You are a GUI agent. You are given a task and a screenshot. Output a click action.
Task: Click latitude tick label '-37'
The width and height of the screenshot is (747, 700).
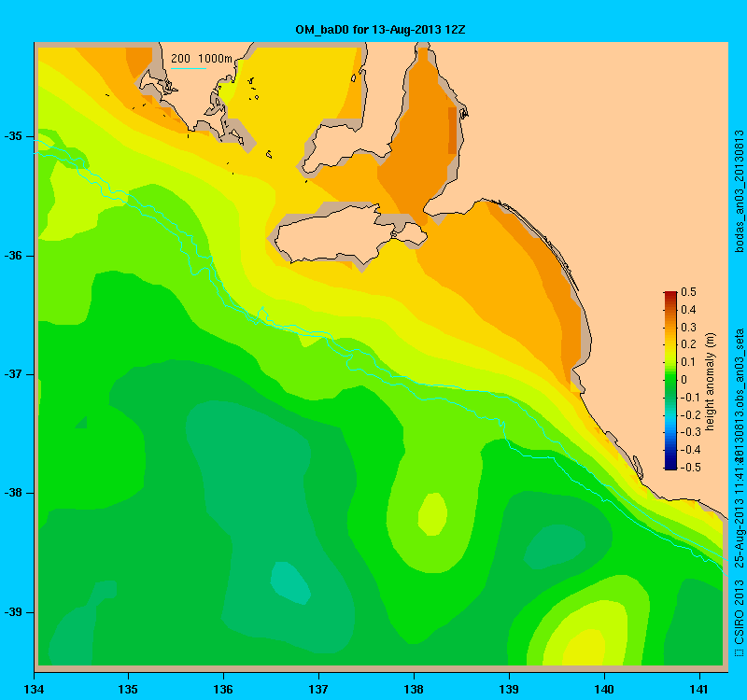[13, 374]
